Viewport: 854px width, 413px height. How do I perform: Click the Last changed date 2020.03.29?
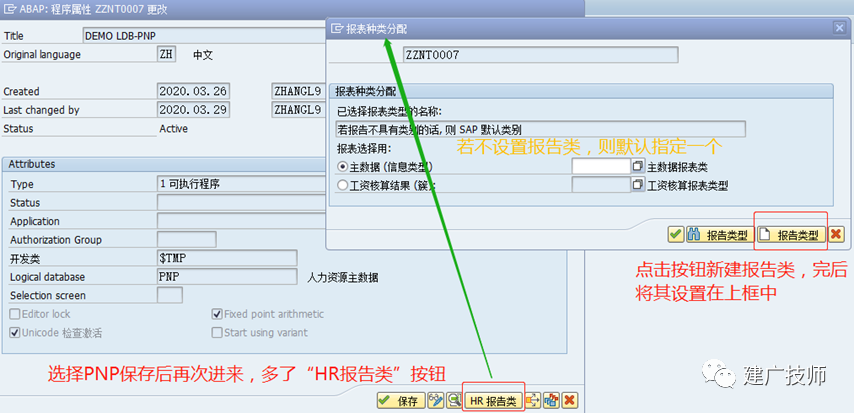click(193, 110)
